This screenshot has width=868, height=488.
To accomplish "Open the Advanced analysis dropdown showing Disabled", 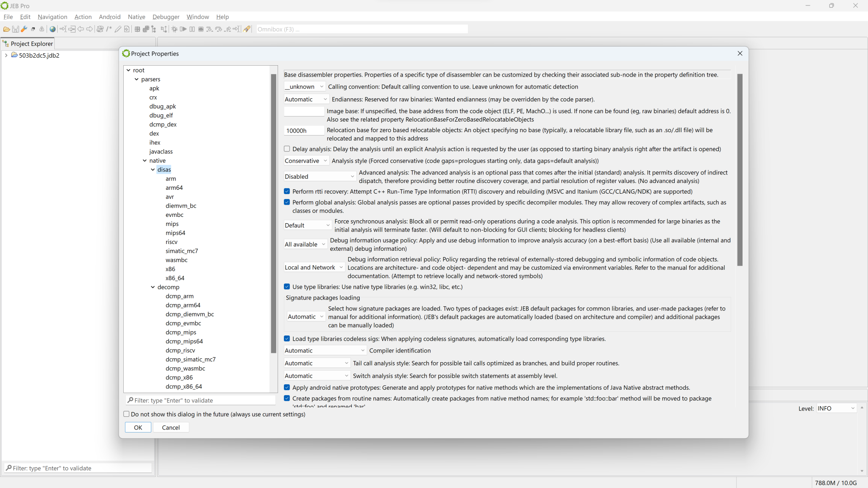I will point(319,176).
